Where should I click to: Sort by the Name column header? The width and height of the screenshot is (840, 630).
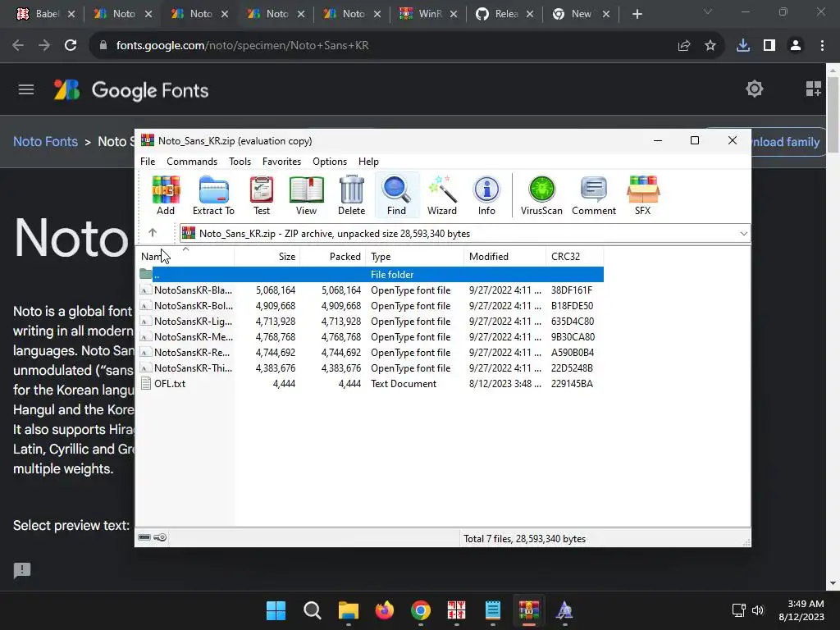point(185,257)
